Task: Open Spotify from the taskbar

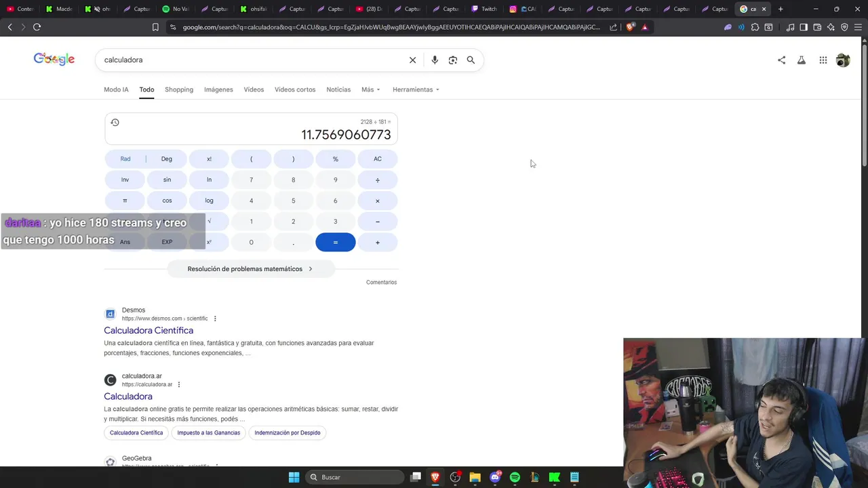Action: click(x=515, y=477)
